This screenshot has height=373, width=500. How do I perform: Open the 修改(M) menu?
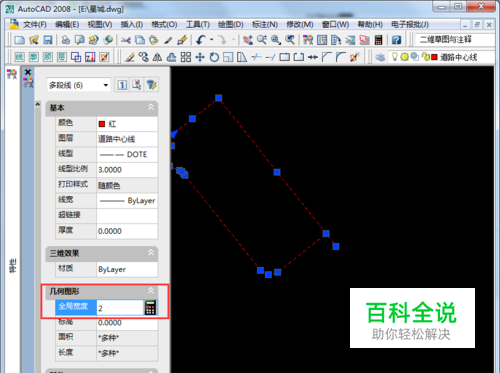pyautogui.click(x=300, y=24)
